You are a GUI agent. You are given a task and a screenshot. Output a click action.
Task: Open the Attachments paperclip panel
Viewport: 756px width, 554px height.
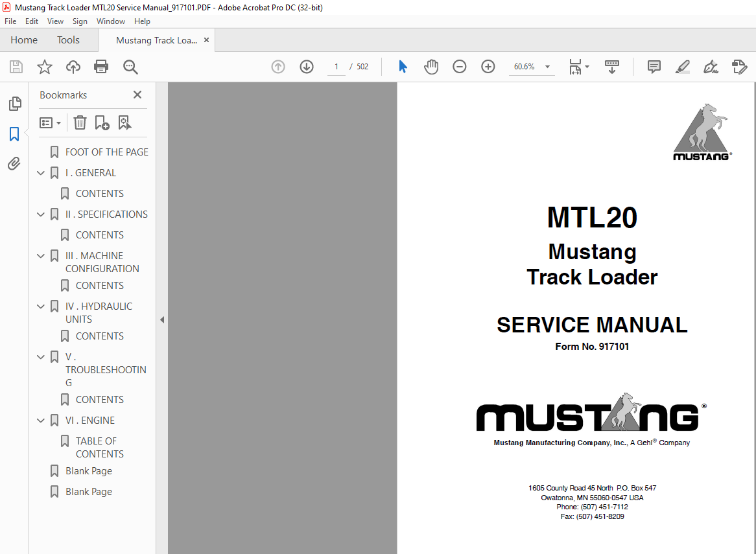[14, 164]
